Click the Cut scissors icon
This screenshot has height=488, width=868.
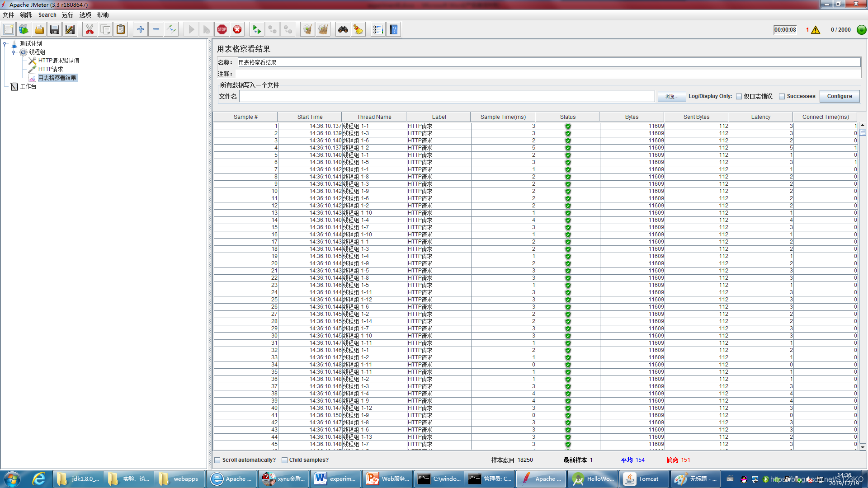click(90, 30)
